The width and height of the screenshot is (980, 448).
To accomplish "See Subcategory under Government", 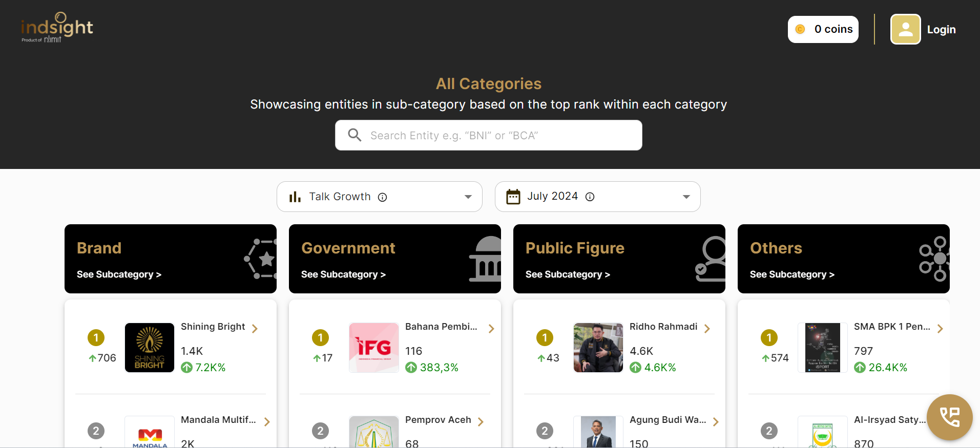I will (343, 274).
